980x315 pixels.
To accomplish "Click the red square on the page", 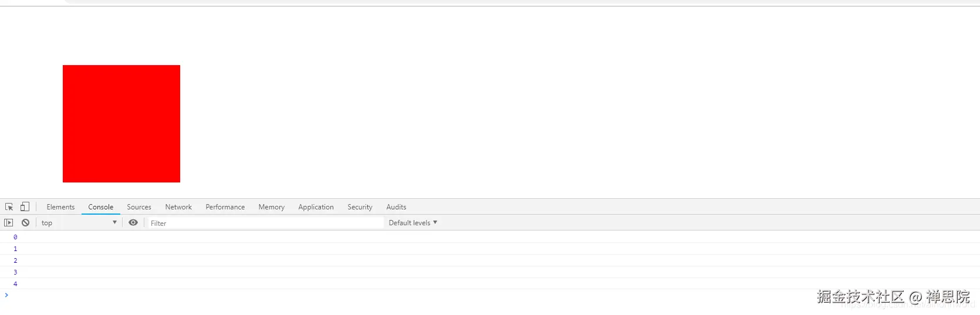I will click(x=121, y=124).
